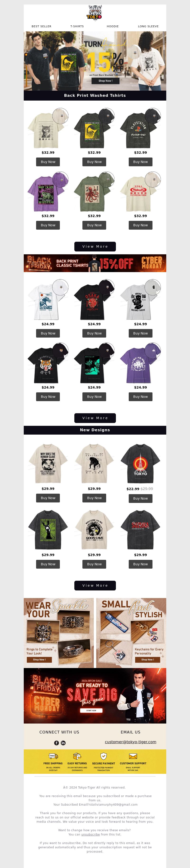The height and width of the screenshot is (868, 190).
Task: Buy the PlayStation washed t-shirt
Action: tap(140, 162)
